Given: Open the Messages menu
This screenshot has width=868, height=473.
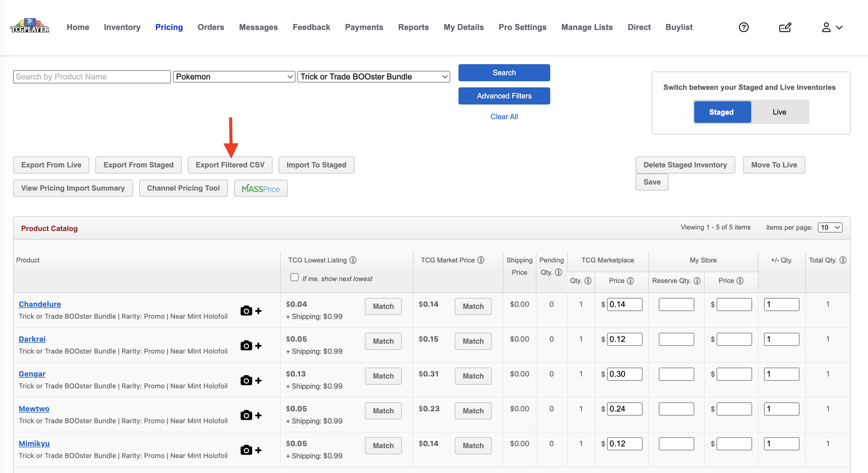Looking at the screenshot, I should tap(258, 27).
